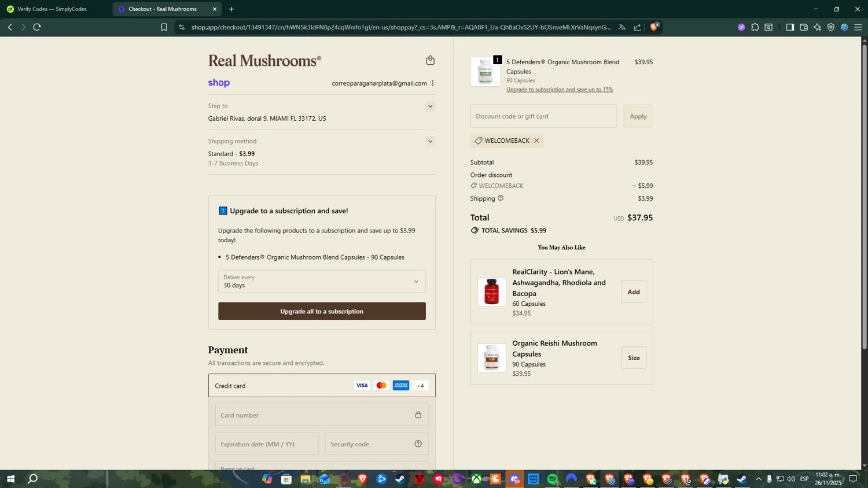This screenshot has height=488, width=868.
Task: Click the browser address bar URL
Action: [400, 27]
